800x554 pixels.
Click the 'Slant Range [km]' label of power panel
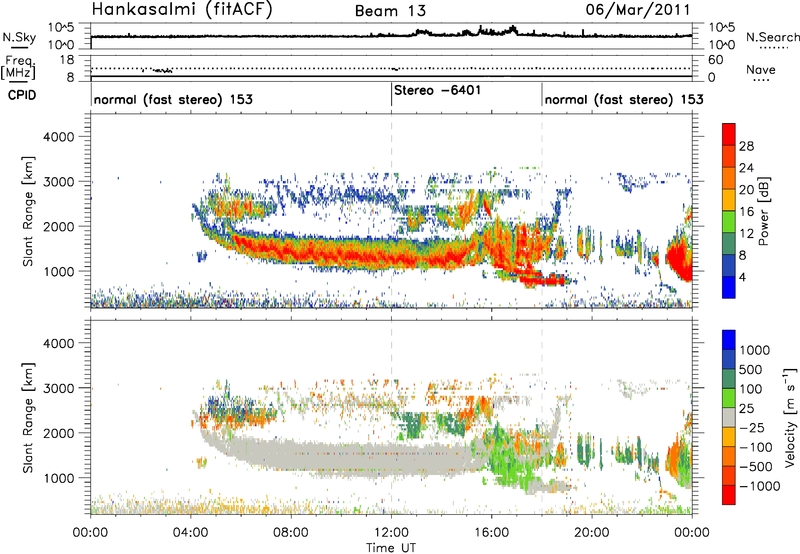coord(28,211)
